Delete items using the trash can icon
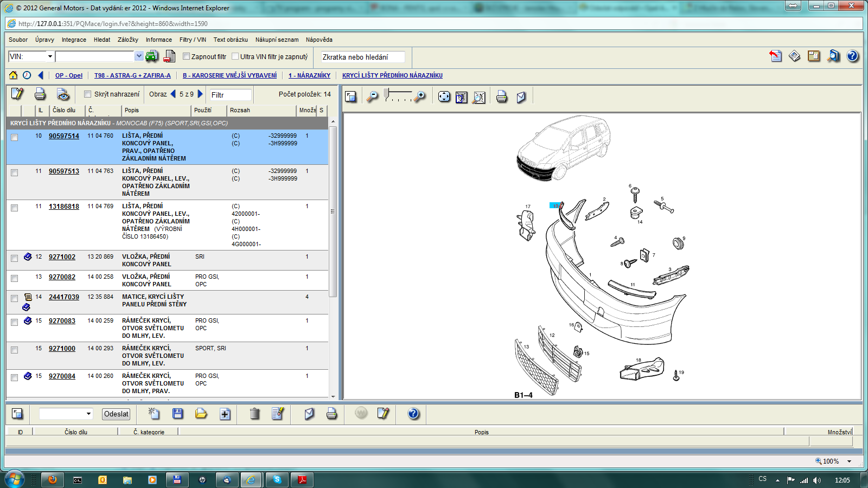The height and width of the screenshot is (488, 868). [254, 414]
